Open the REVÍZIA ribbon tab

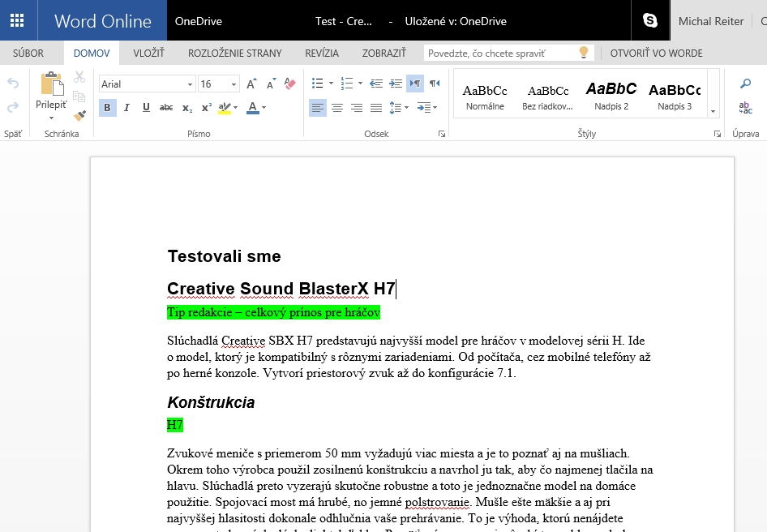pos(322,54)
